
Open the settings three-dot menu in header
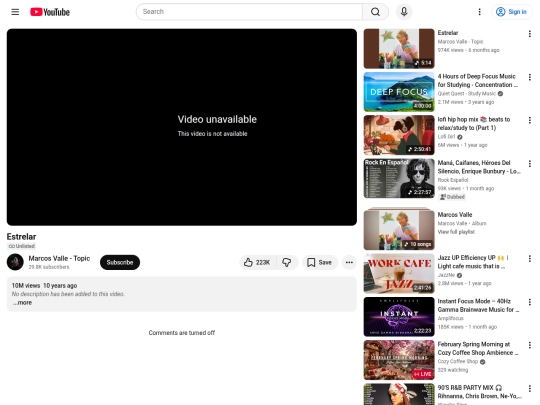tap(479, 12)
